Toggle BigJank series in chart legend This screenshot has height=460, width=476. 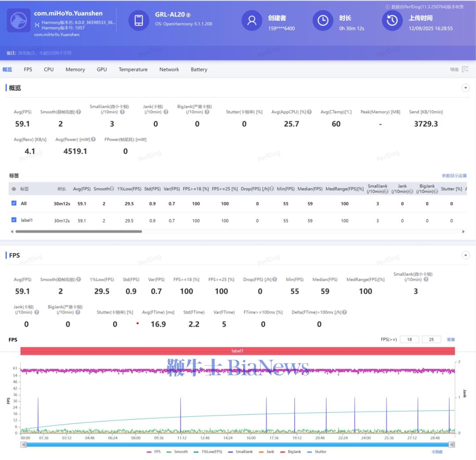pyautogui.click(x=290, y=452)
